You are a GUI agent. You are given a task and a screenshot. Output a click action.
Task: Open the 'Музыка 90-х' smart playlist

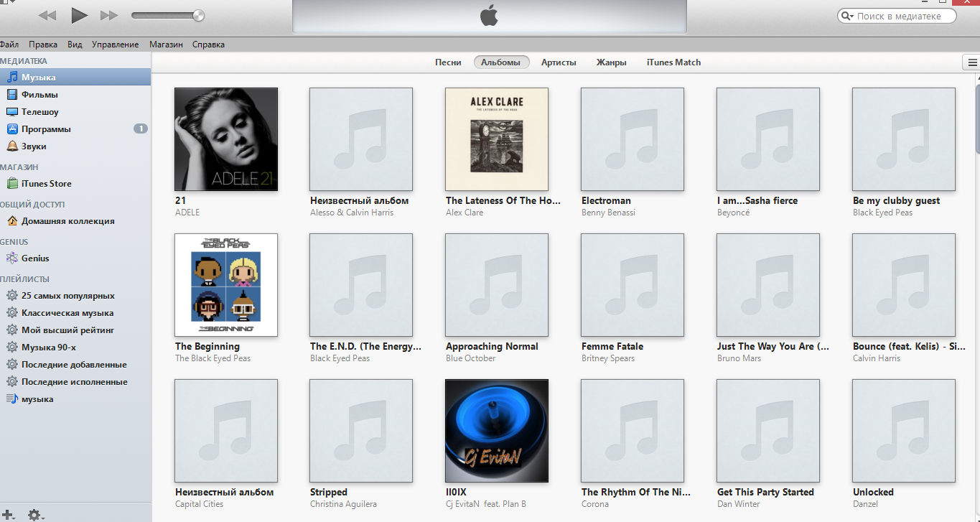pyautogui.click(x=75, y=347)
